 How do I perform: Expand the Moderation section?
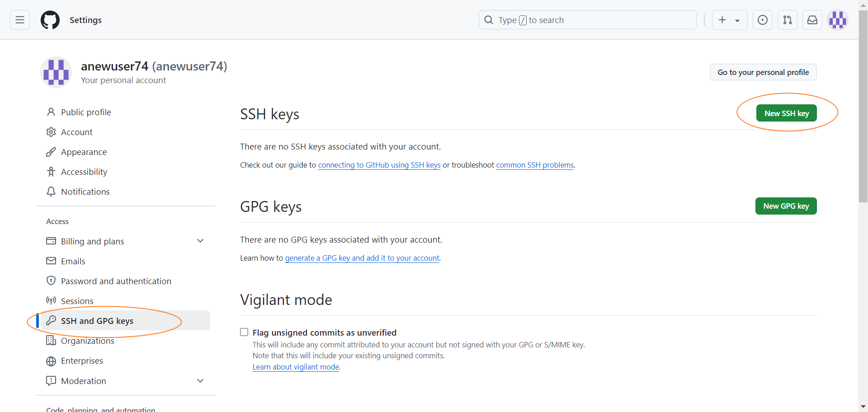(x=200, y=381)
